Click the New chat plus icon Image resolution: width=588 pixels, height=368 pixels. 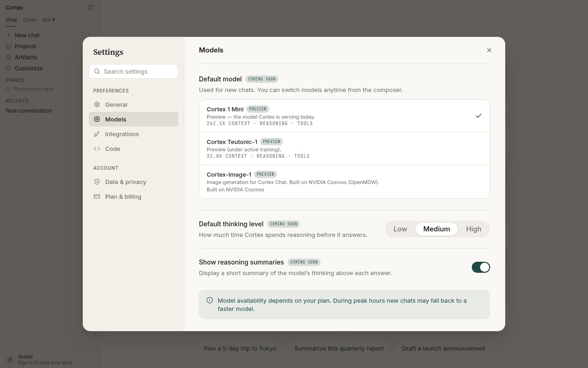point(8,35)
